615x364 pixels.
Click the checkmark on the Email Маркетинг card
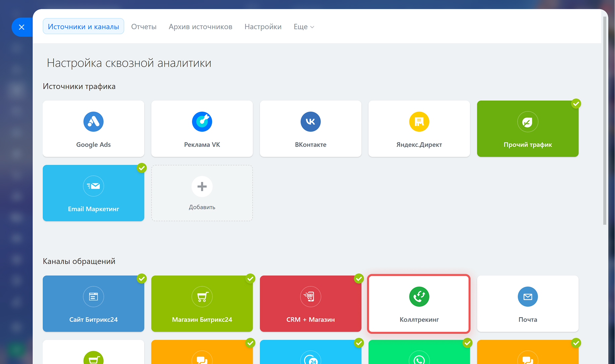coord(142,168)
